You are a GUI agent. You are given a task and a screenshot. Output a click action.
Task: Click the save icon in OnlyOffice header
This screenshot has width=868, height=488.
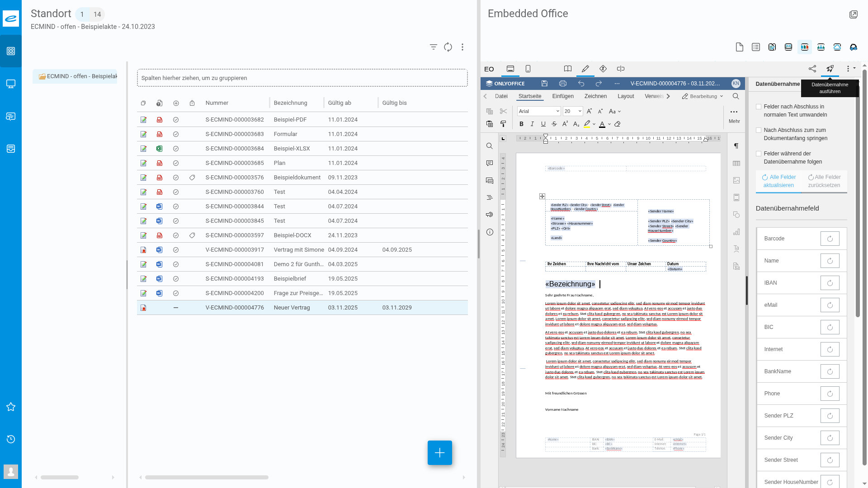click(x=544, y=84)
